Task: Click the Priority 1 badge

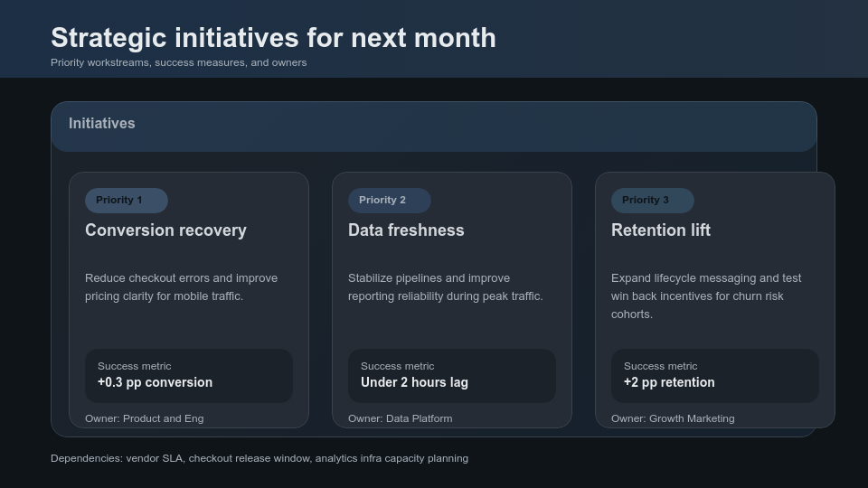Action: click(126, 201)
